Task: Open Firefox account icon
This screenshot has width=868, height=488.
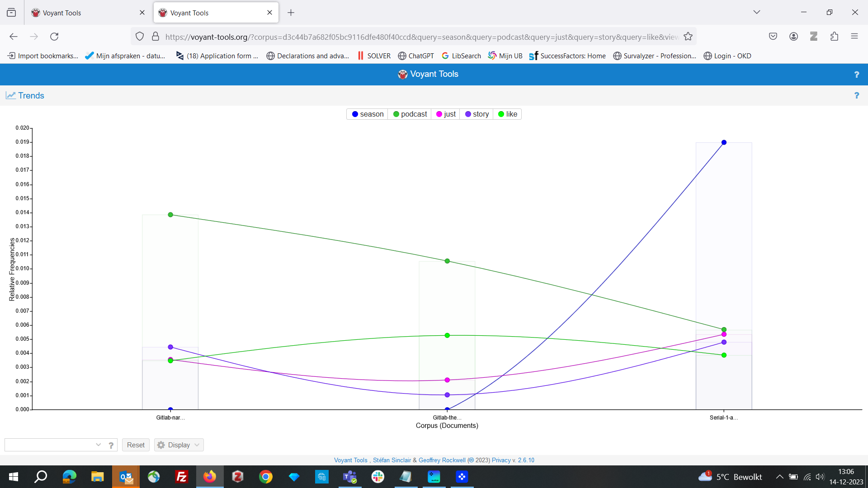Action: tap(793, 37)
